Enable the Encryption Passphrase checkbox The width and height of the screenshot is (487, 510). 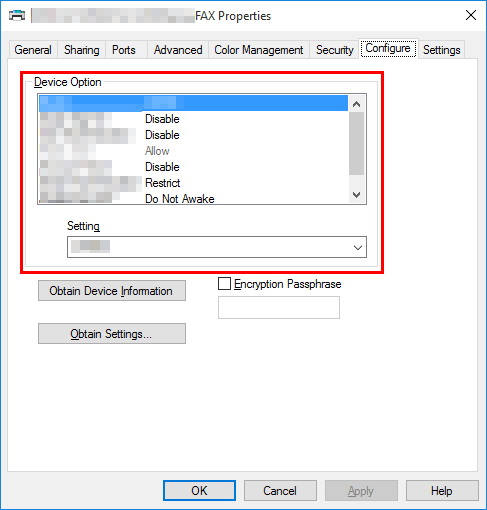224,284
